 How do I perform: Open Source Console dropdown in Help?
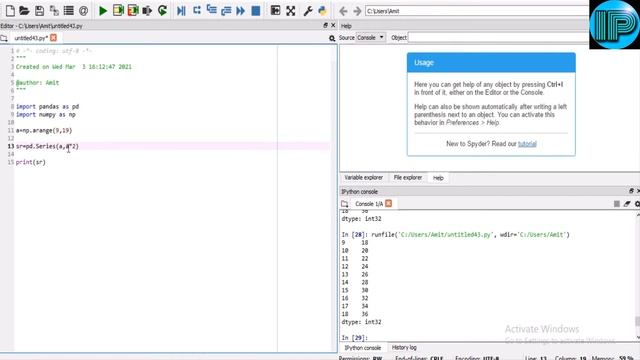[371, 38]
